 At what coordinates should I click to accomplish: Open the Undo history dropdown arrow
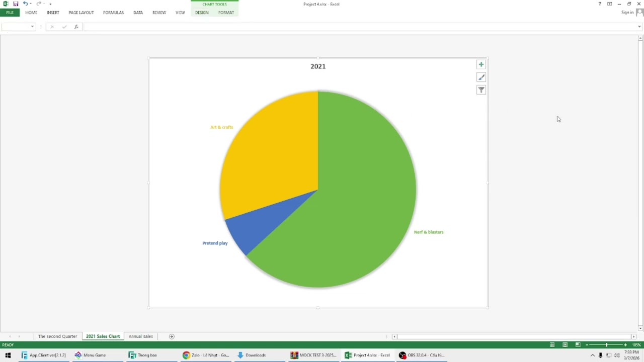(x=30, y=4)
